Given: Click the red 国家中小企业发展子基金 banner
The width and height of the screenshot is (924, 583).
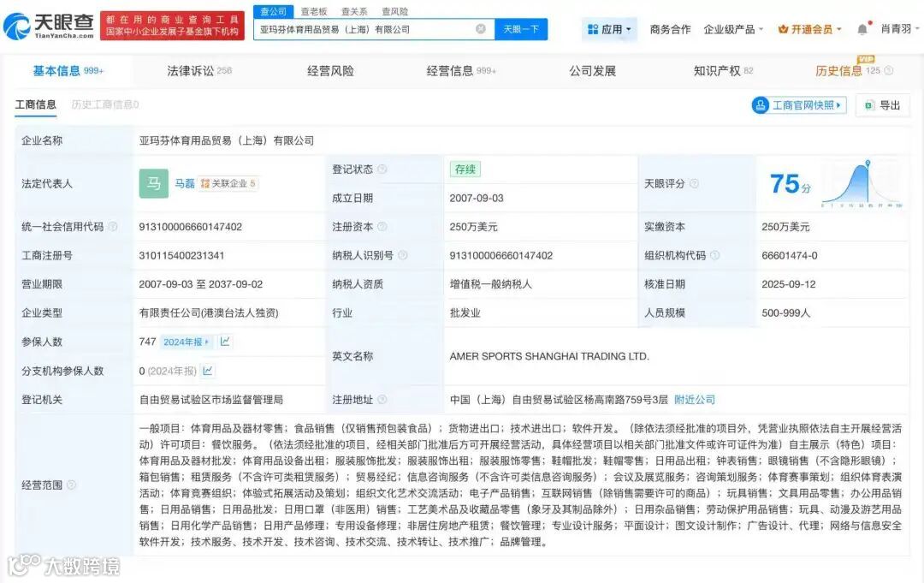Looking at the screenshot, I should click(x=172, y=26).
